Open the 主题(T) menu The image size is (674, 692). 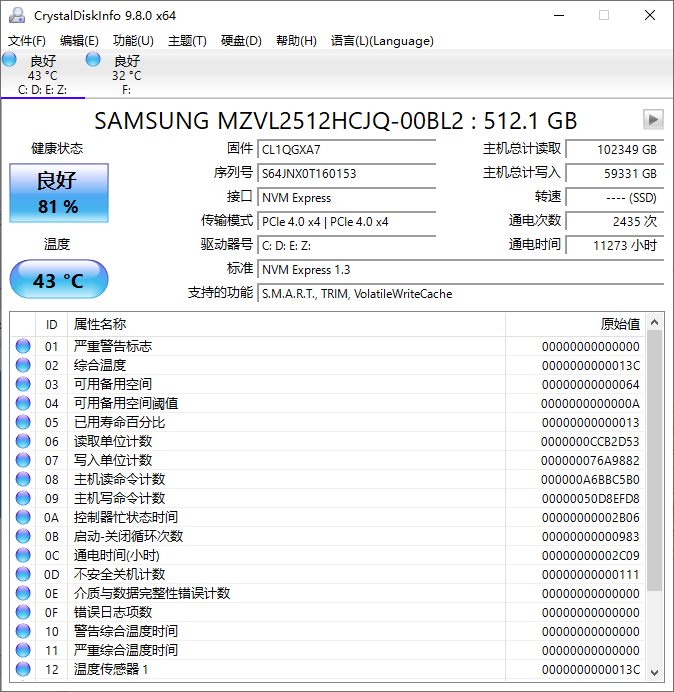(187, 41)
